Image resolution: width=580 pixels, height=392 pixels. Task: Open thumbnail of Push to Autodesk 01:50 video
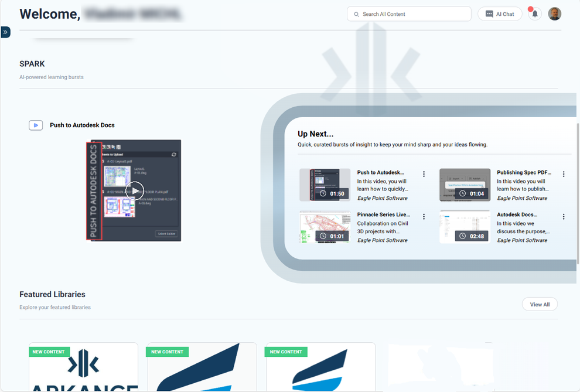click(325, 185)
